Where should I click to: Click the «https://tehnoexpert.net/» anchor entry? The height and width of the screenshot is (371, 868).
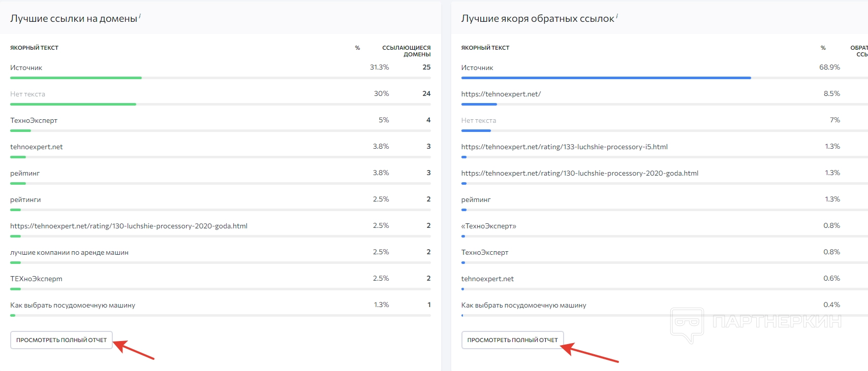coord(501,94)
